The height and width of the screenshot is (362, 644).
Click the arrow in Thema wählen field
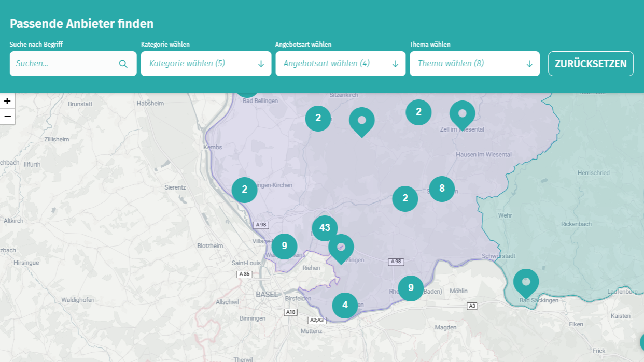click(x=529, y=64)
